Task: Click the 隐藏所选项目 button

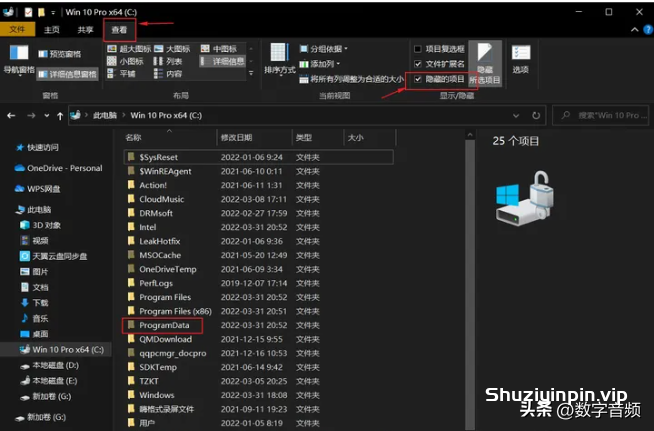Action: click(x=485, y=63)
